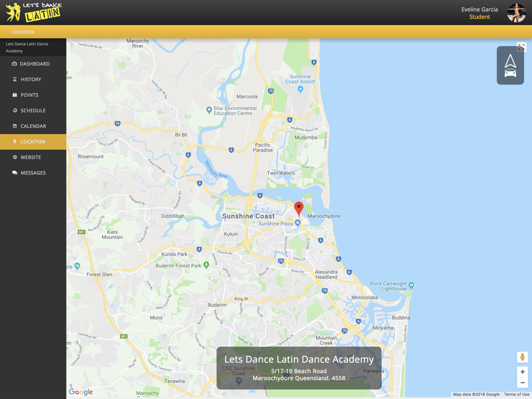
Task: Click Lets Dance Latin Dance Academy sidebar title
Action: coord(27,47)
